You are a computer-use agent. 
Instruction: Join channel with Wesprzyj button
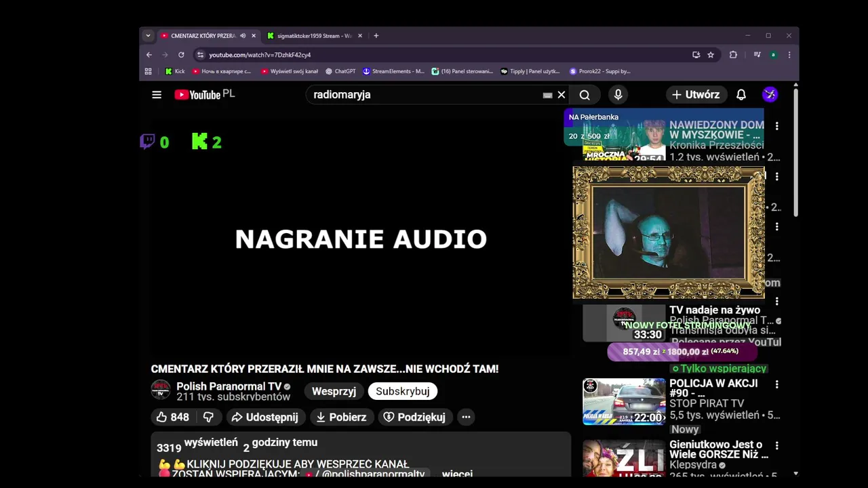334,391
